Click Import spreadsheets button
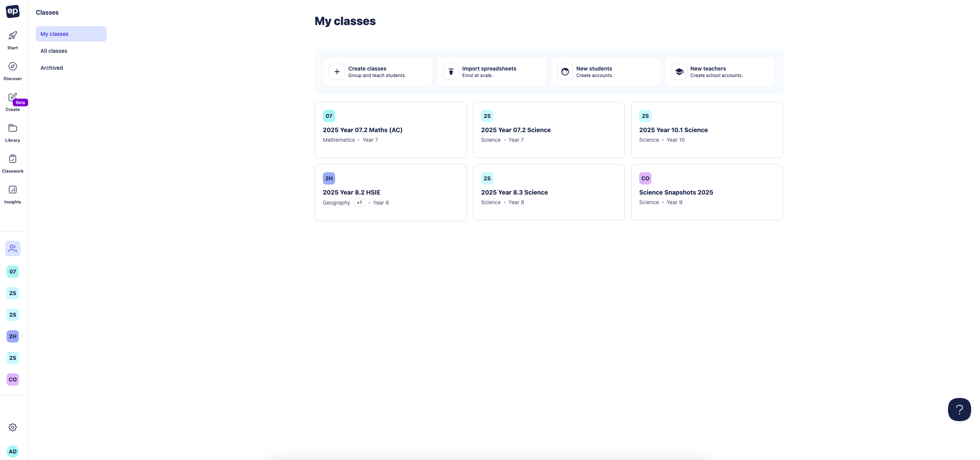This screenshot has width=980, height=460. pos(492,72)
